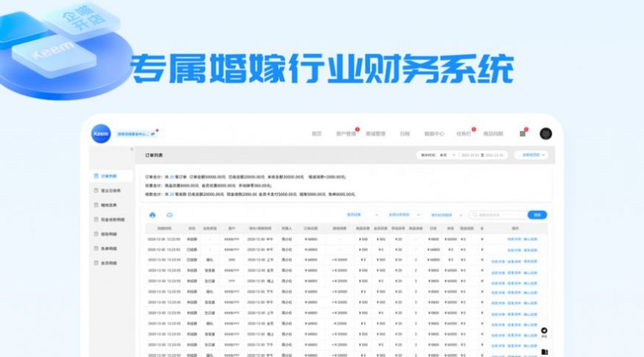Open the round customer service floating icon
Screen dimensions: 644x357
point(544,331)
